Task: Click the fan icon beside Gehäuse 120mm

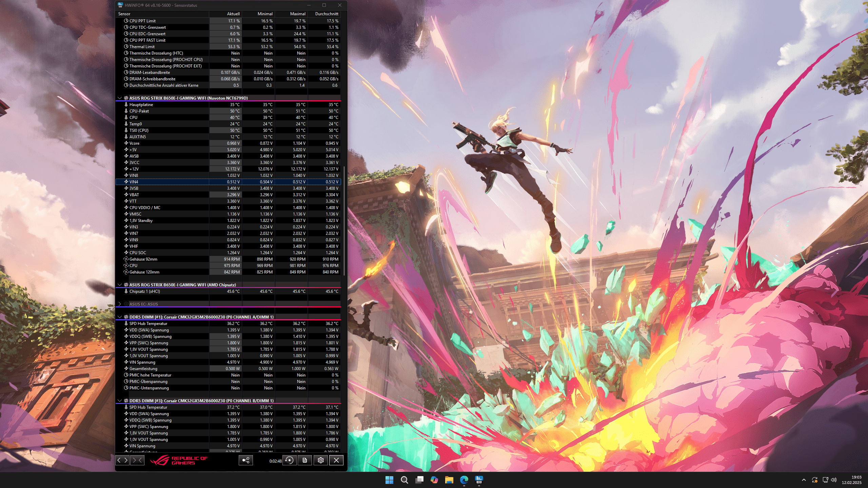Action: pyautogui.click(x=126, y=272)
